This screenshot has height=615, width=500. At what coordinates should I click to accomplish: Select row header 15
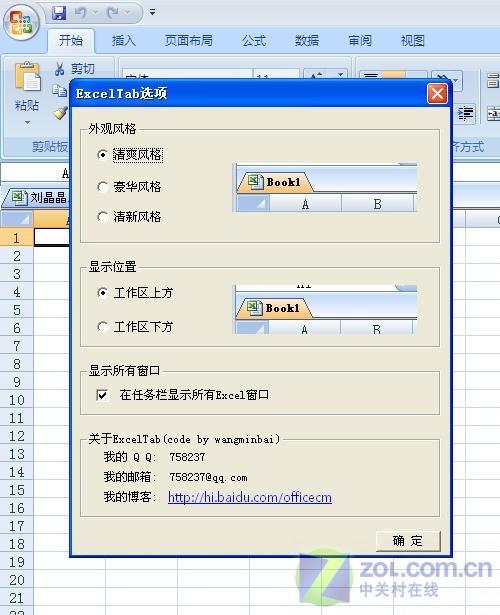[x=16, y=490]
